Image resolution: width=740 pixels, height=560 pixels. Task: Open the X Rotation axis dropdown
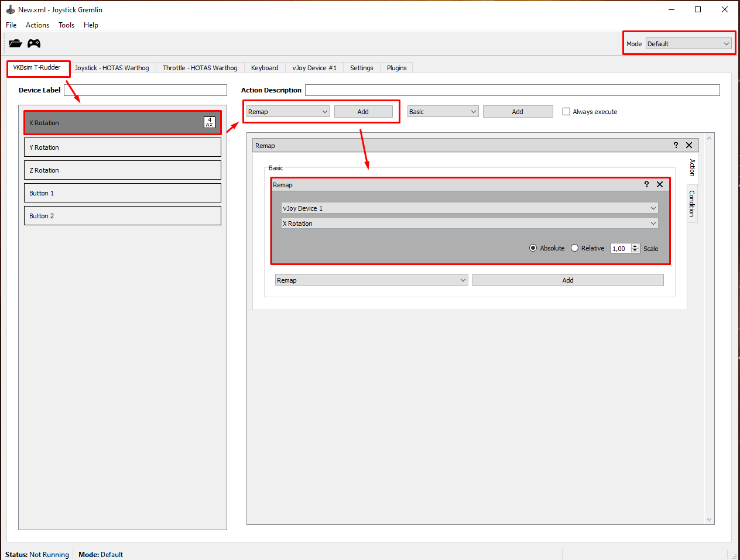tap(470, 224)
